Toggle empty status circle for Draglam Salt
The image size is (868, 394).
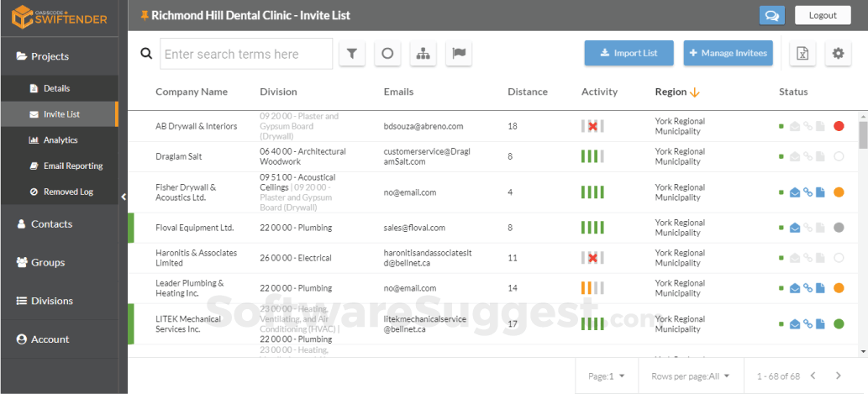coord(838,156)
